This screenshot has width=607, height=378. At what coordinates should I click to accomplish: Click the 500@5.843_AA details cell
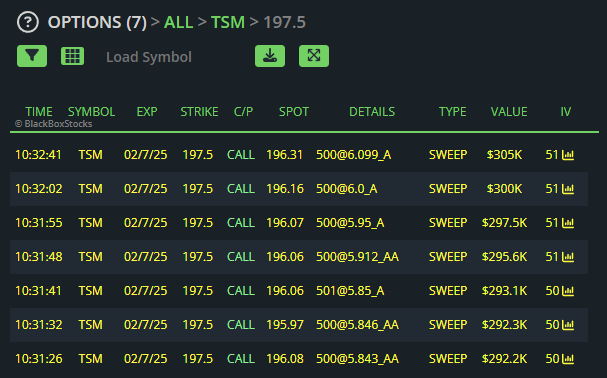357,359
